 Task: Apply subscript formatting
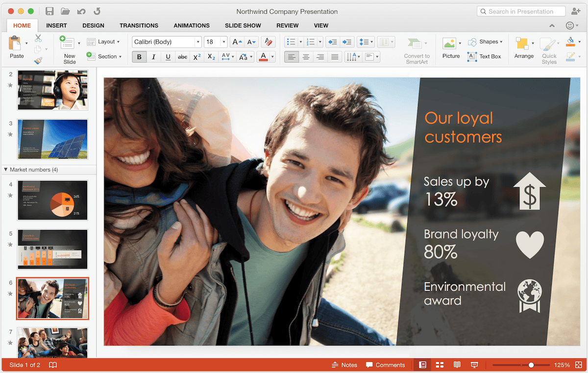pyautogui.click(x=211, y=57)
